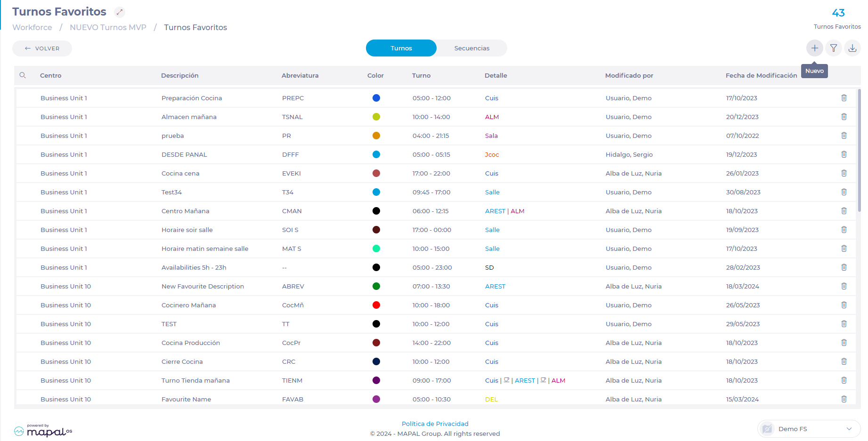Click the '15/03/2024' modification date
The image size is (868, 441).
pyautogui.click(x=742, y=399)
